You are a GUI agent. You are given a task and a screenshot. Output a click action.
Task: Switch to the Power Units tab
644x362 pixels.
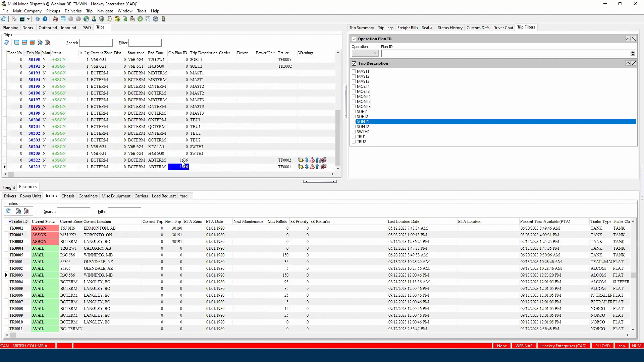pyautogui.click(x=30, y=196)
